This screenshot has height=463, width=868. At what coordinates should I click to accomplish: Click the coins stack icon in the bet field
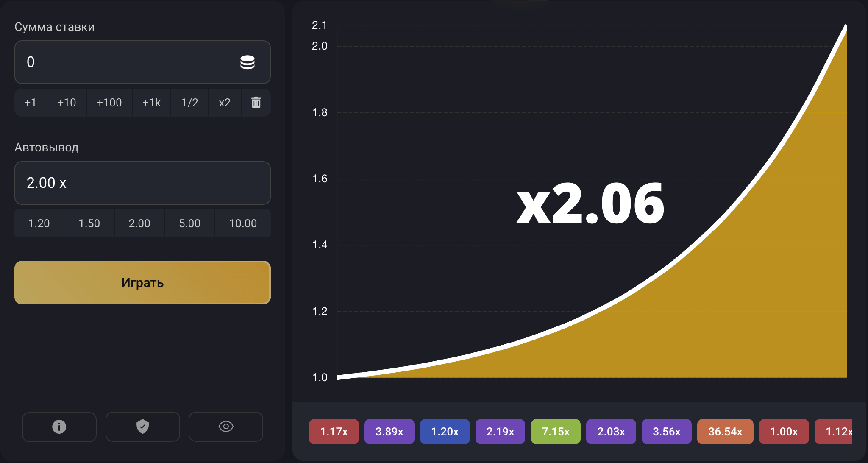tap(248, 62)
